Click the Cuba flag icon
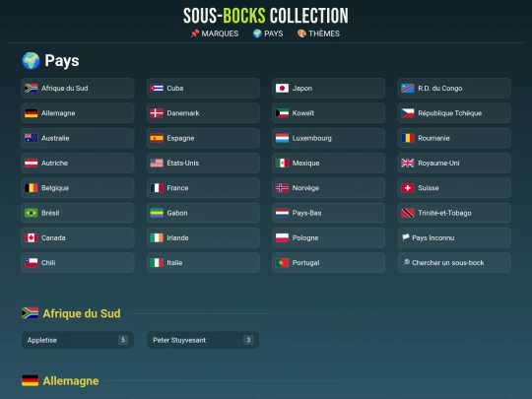 [157, 89]
